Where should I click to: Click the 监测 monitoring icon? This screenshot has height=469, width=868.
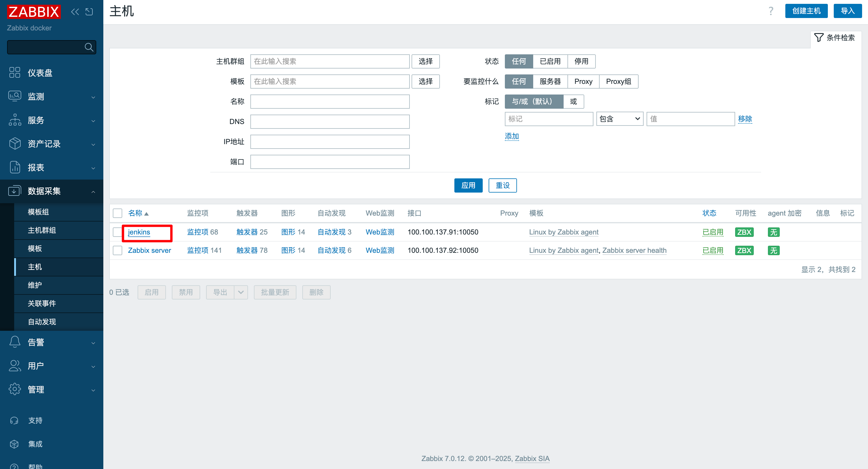[15, 96]
